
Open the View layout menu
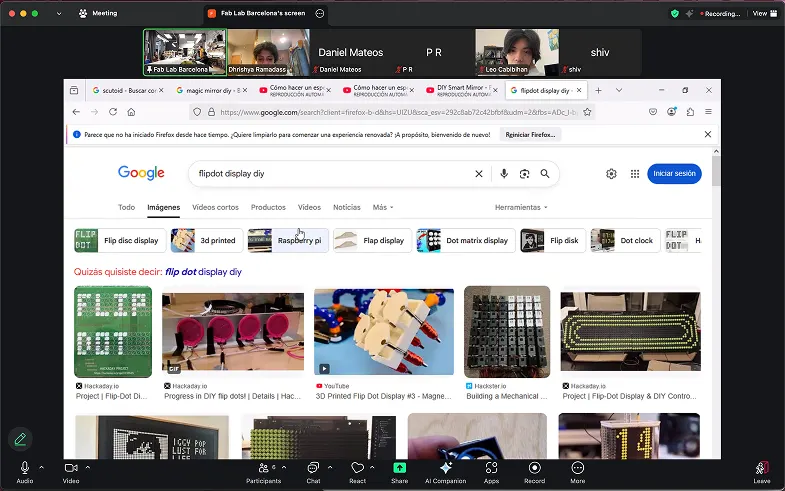coord(765,14)
